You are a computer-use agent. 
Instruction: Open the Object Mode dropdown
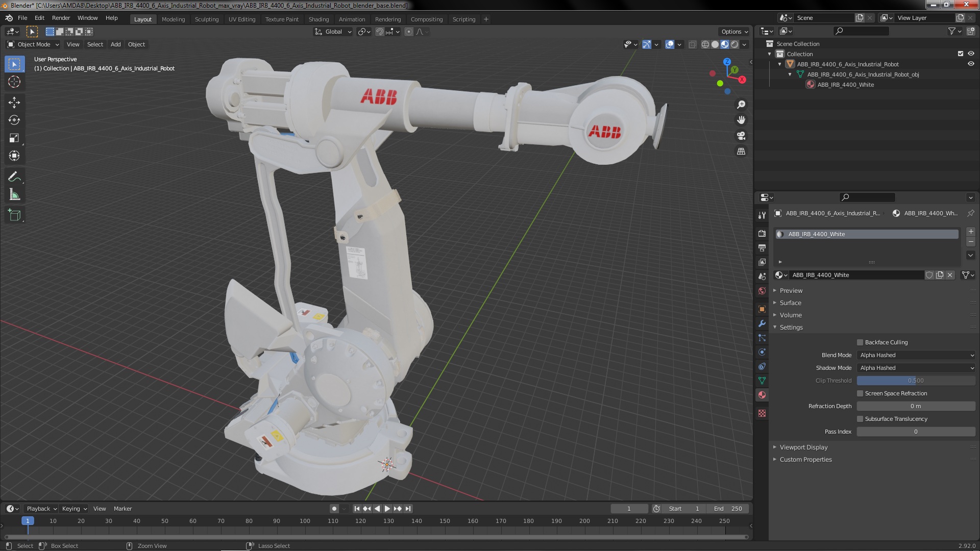[33, 44]
